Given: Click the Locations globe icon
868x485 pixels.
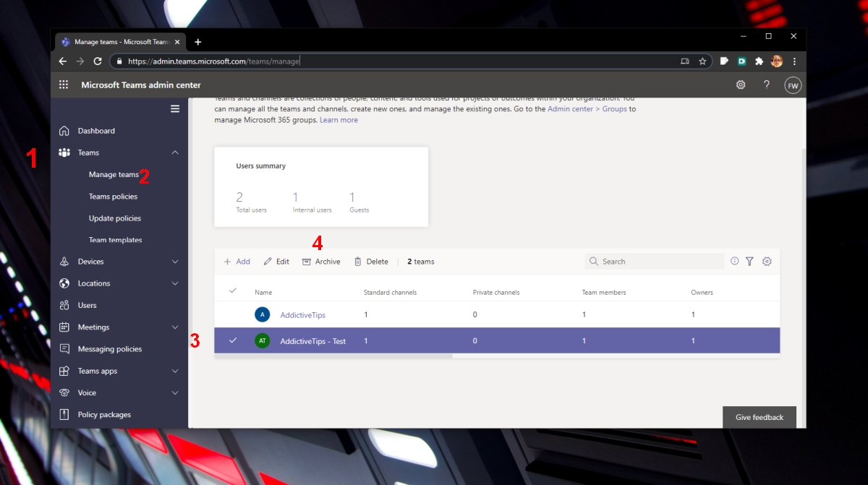Looking at the screenshot, I should (64, 283).
